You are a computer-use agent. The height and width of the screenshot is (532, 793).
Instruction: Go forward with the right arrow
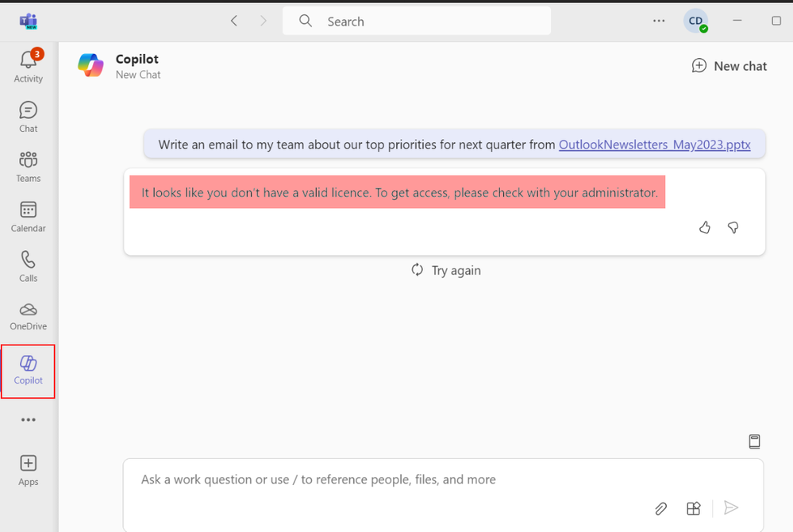263,21
